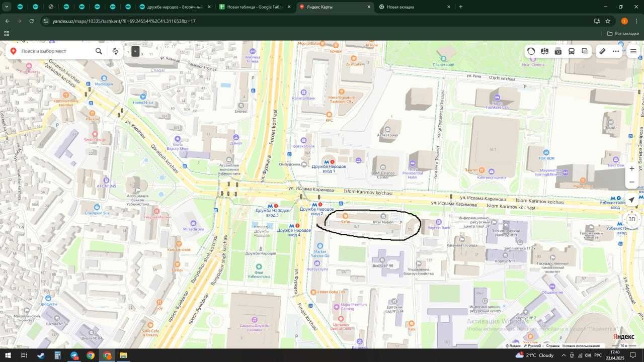
Task: Reload the current page
Action: pos(31,21)
